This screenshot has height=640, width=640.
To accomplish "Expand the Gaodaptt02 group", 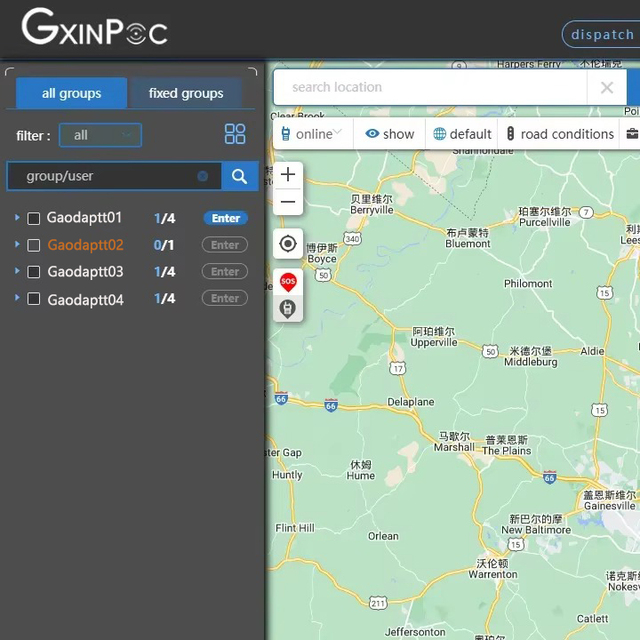I will [x=17, y=244].
